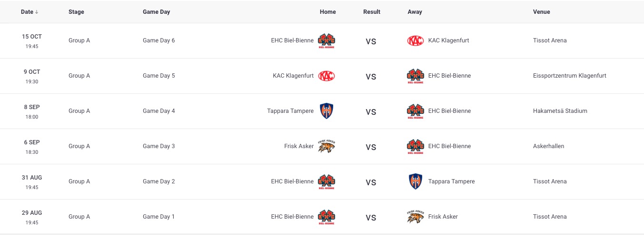This screenshot has height=241, width=644.
Task: Click Tappara Tampere home logo on Game Day 4
Action: point(327,111)
